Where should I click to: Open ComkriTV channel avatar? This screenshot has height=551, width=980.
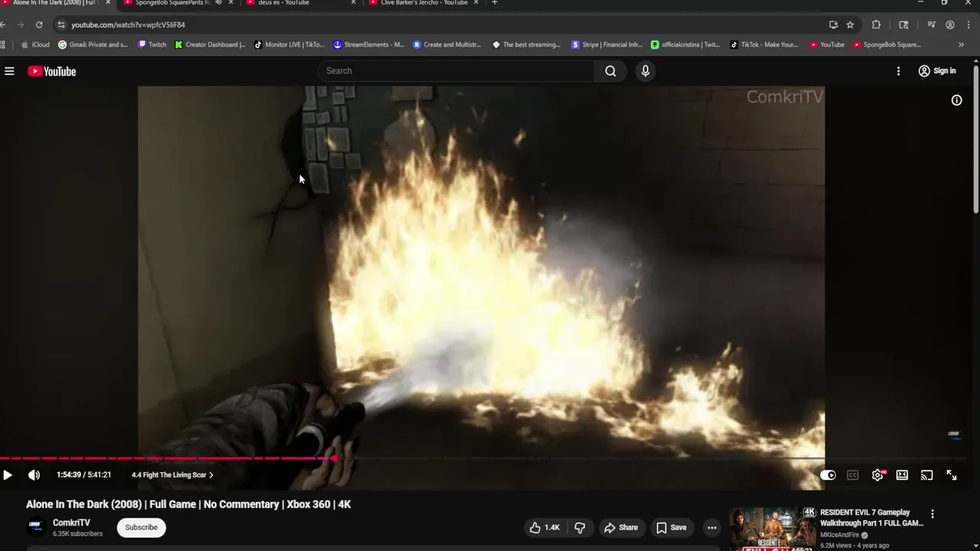(36, 527)
